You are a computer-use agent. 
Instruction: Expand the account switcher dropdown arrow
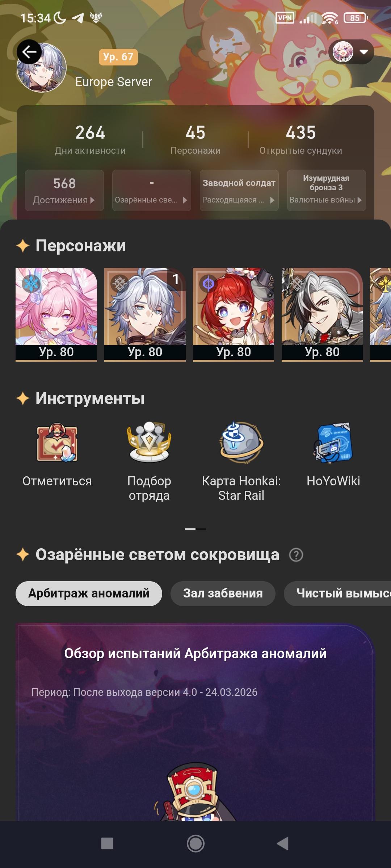tap(364, 52)
